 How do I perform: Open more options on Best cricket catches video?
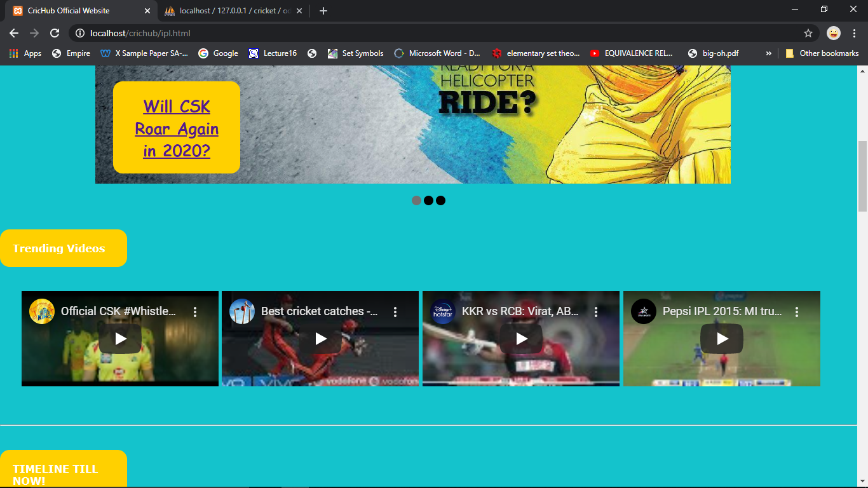[x=395, y=312]
